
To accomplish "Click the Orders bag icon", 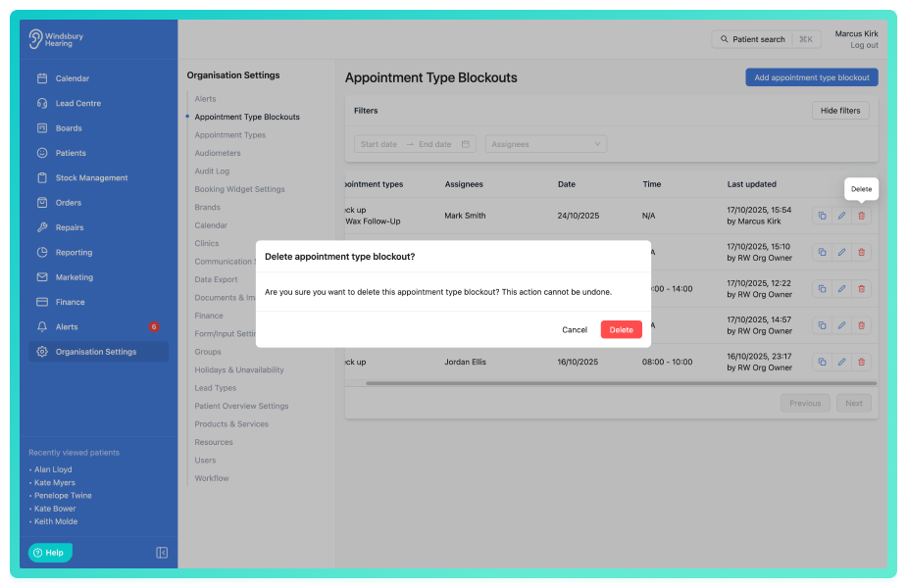I will point(42,202).
